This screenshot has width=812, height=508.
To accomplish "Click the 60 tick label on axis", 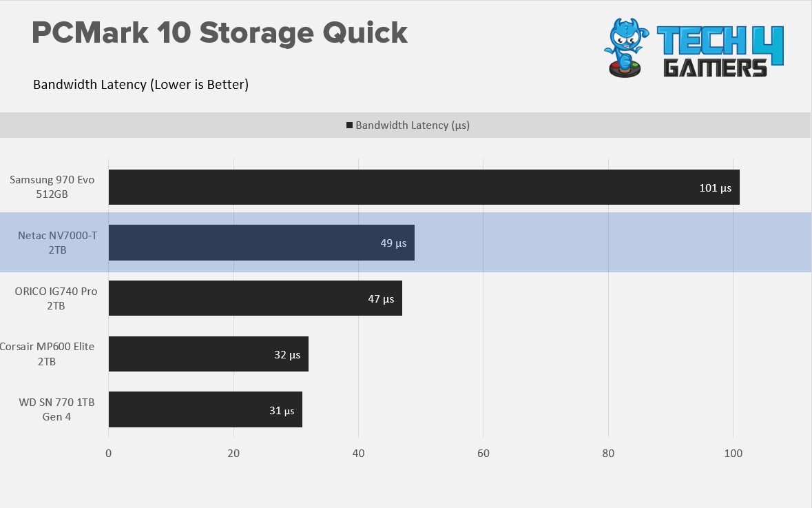I will pos(483,453).
